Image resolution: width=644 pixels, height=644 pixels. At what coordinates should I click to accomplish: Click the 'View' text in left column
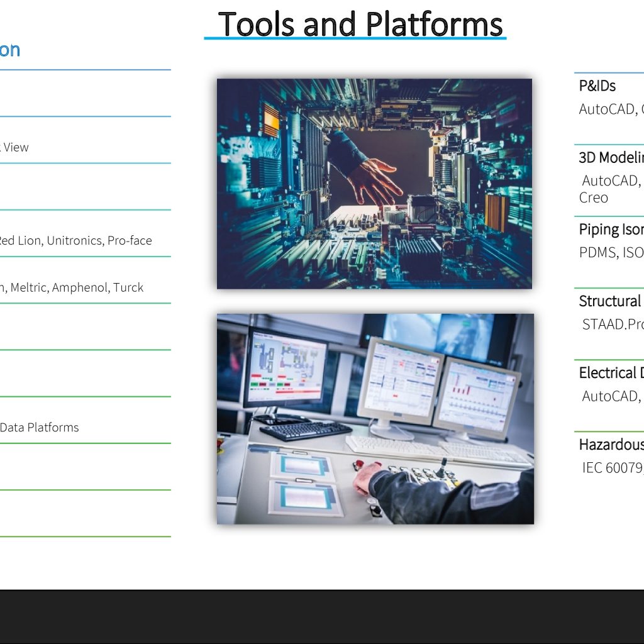(x=16, y=147)
